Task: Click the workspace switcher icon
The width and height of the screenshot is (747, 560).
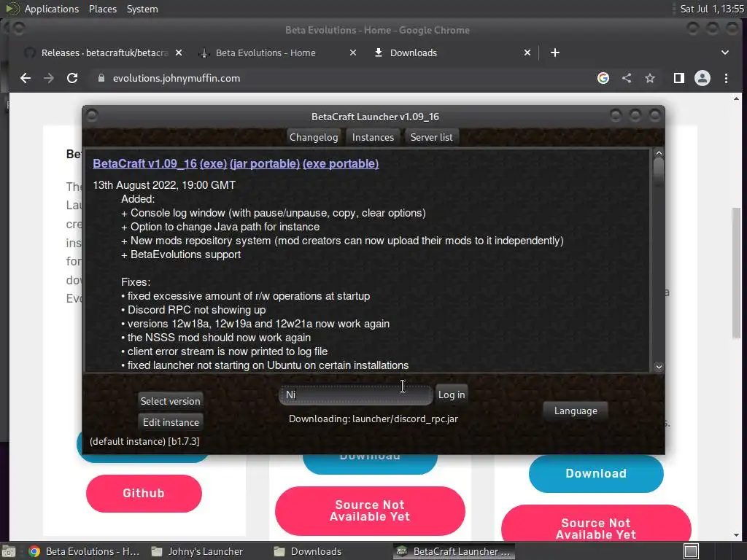Action: [691, 551]
